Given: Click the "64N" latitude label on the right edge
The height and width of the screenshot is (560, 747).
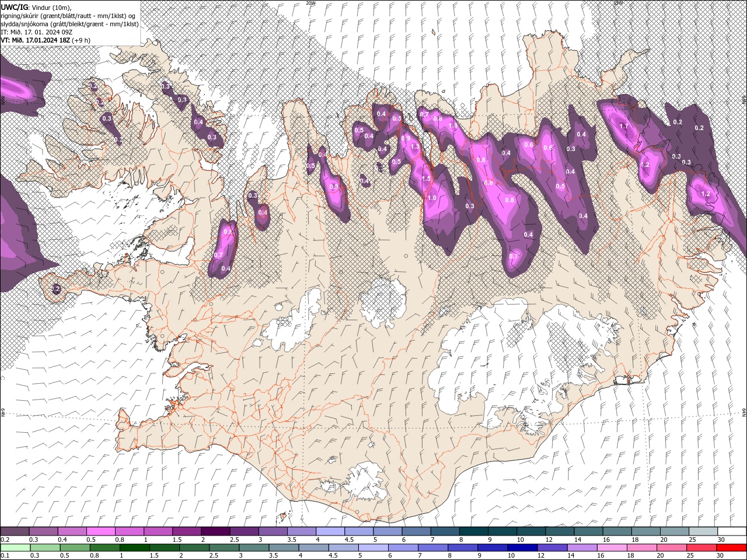Looking at the screenshot, I should 744,412.
